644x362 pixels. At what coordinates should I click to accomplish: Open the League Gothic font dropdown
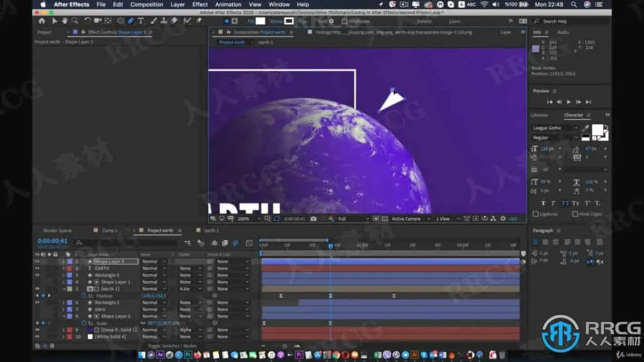pyautogui.click(x=555, y=128)
